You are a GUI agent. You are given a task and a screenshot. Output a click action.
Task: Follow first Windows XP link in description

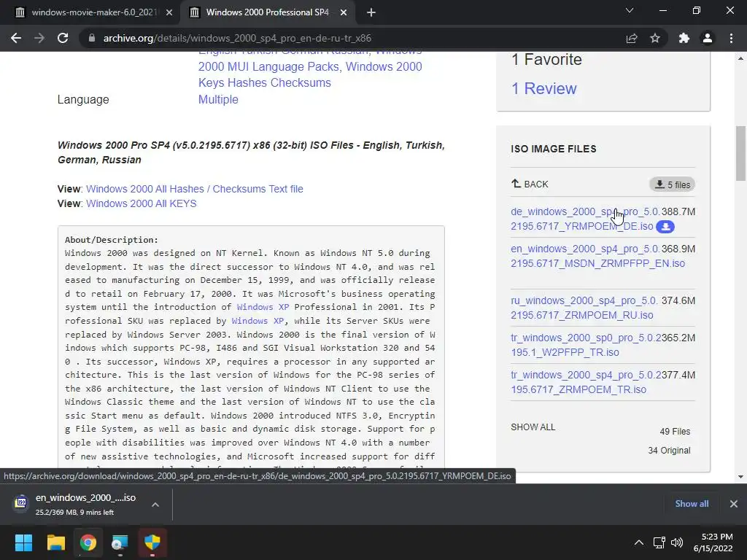click(x=263, y=307)
